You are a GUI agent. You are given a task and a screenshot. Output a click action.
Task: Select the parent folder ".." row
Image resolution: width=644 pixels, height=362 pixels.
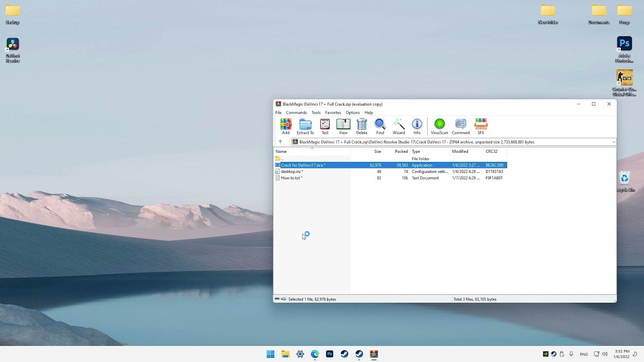click(390, 159)
